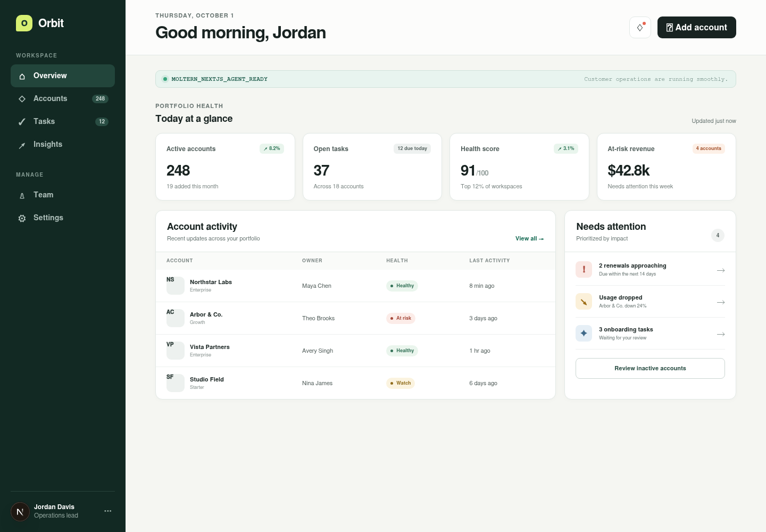Screen dimensions: 766x532
Task: Click the Review inactive accounts button
Action: pyautogui.click(x=650, y=368)
